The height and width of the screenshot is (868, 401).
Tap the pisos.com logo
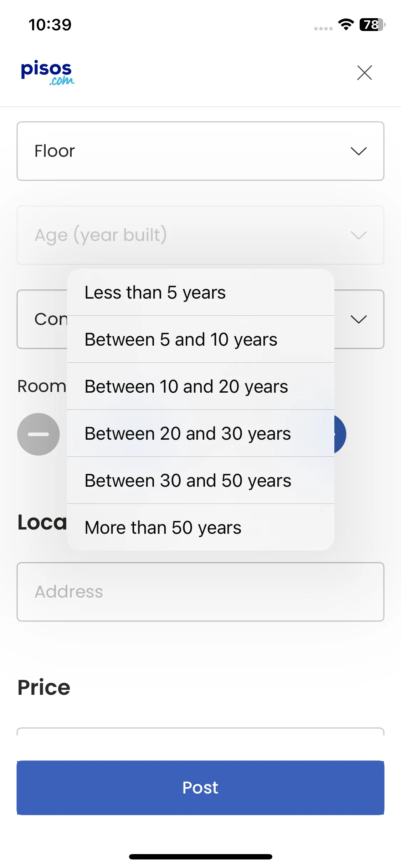tap(48, 73)
